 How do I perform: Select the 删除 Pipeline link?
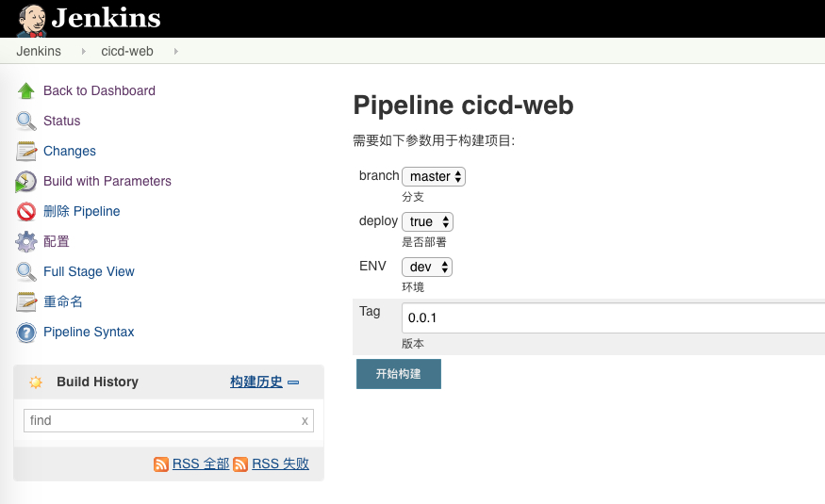(x=81, y=211)
